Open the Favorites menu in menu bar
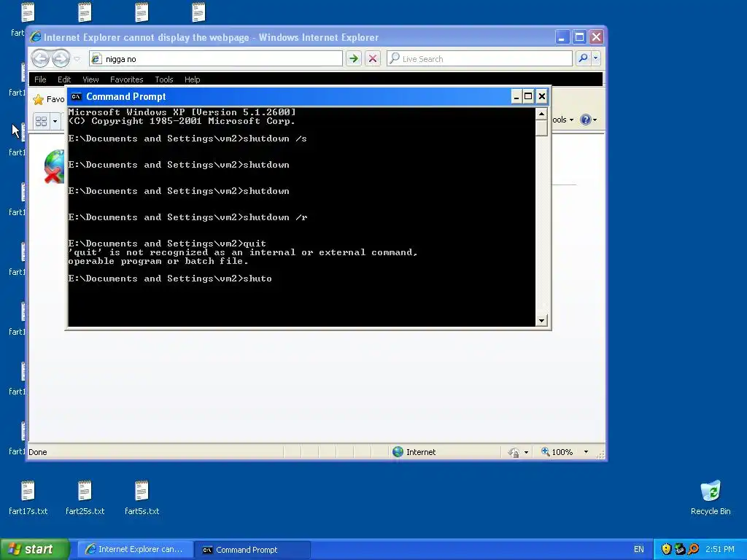 click(x=126, y=79)
